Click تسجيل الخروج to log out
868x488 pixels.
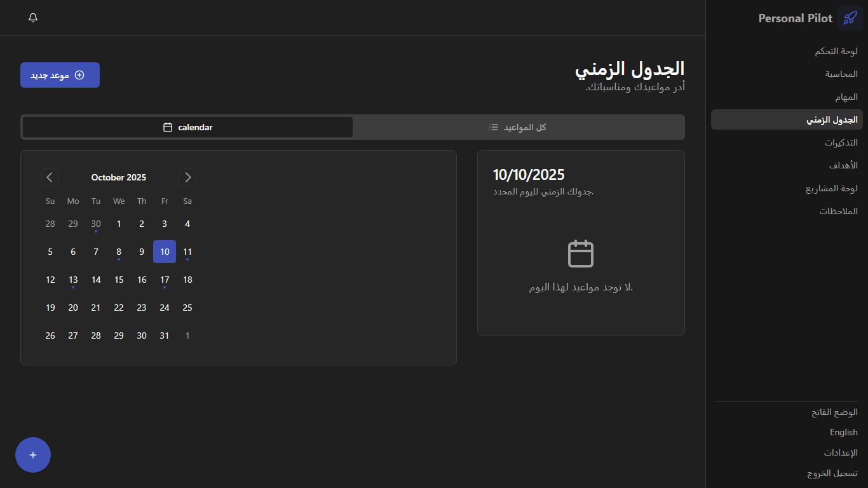(x=832, y=473)
